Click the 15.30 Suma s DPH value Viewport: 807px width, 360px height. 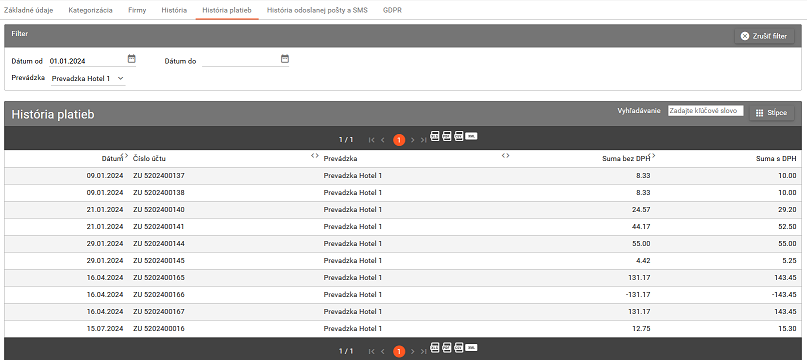tap(788, 329)
